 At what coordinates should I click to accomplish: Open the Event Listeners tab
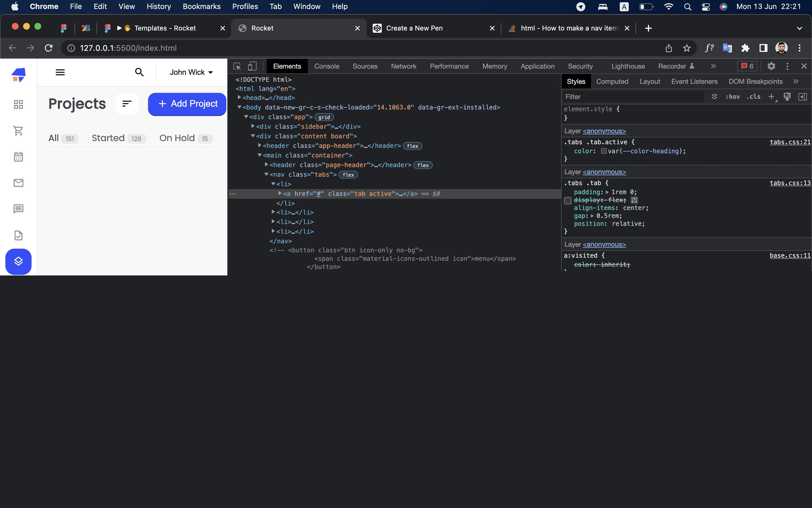[x=694, y=82]
